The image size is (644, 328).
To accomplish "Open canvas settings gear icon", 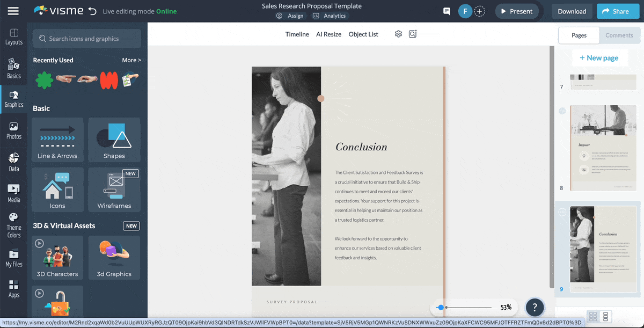I will coord(398,34).
